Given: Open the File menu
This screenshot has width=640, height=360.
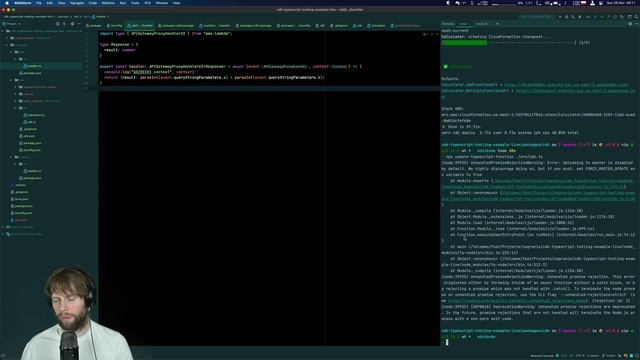Looking at the screenshot, I should pos(39,3).
